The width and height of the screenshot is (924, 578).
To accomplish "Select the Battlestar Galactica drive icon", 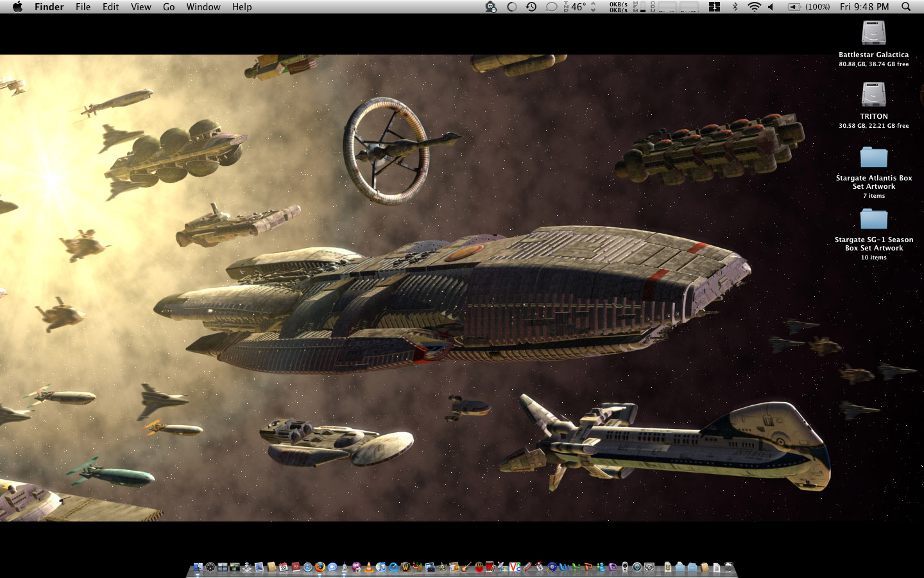I will [x=873, y=33].
